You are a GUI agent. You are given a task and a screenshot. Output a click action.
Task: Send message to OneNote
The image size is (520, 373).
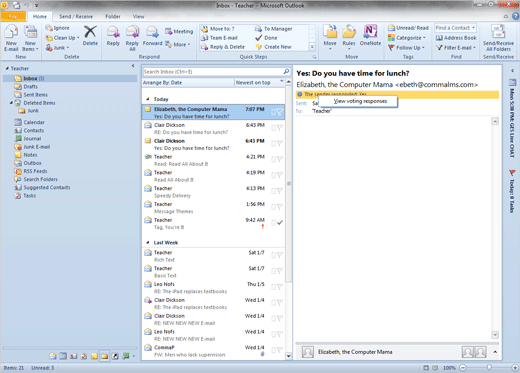tap(370, 35)
